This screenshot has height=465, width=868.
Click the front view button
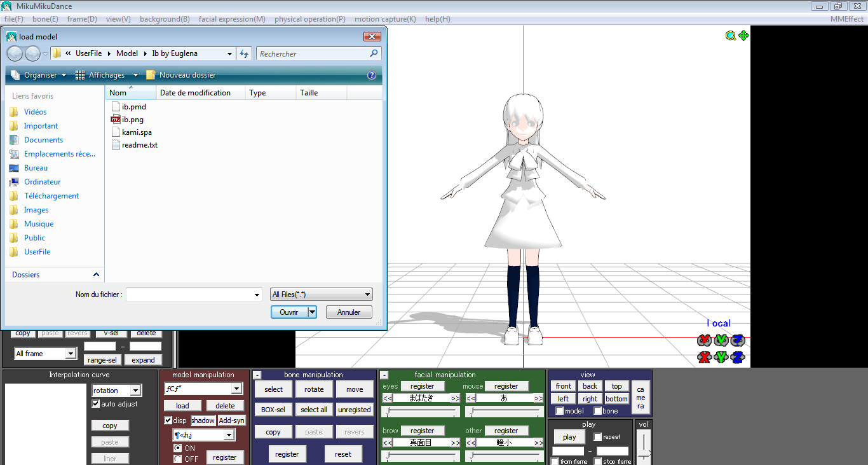[x=564, y=386]
